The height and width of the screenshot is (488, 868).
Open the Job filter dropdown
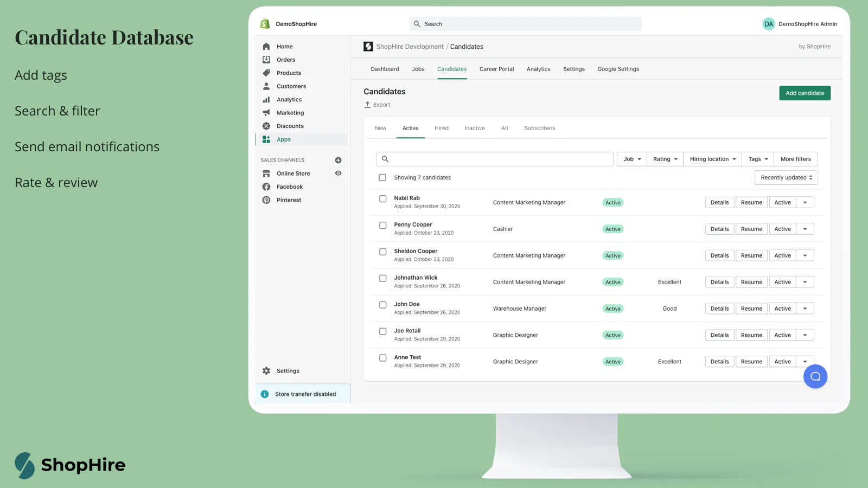click(x=632, y=159)
